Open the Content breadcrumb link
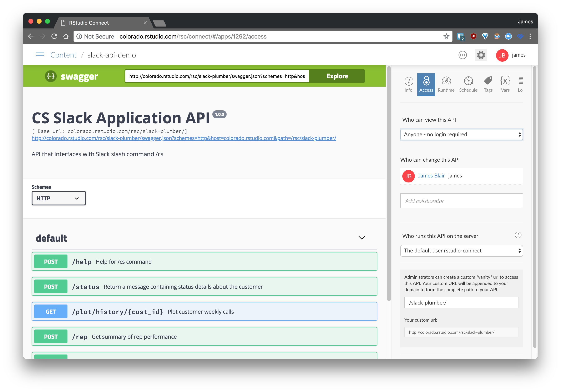 (63, 55)
